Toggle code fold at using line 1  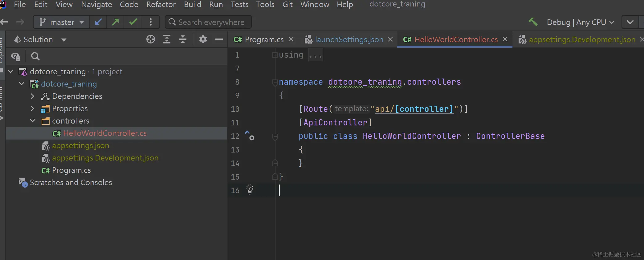click(275, 55)
